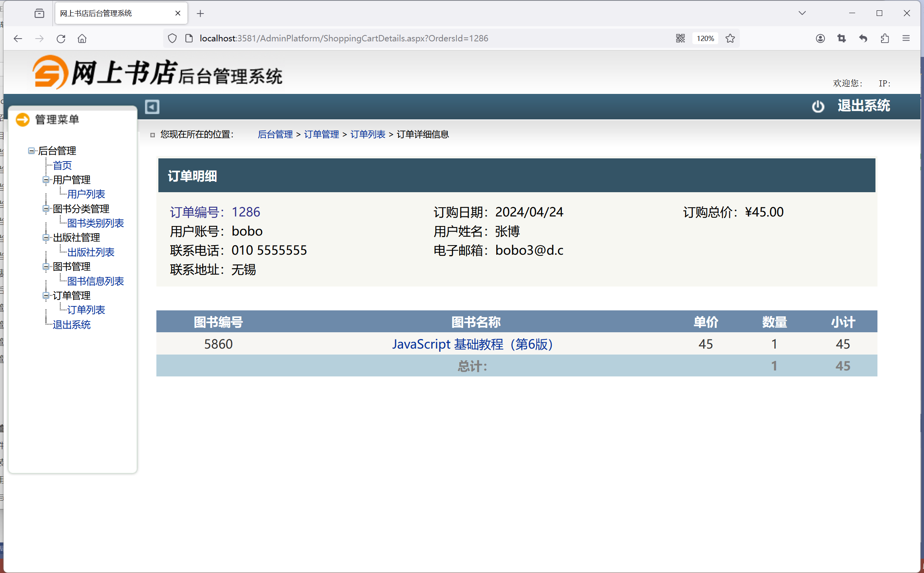This screenshot has height=573, width=924.
Task: Click the QR code icon in address bar
Action: (680, 38)
